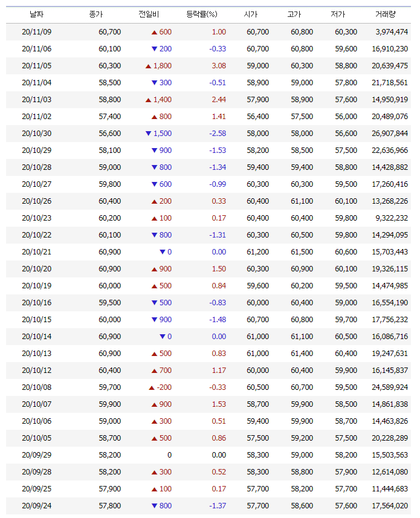Click the up-arrow change 1,400
420x518 pixels.
tap(158, 100)
